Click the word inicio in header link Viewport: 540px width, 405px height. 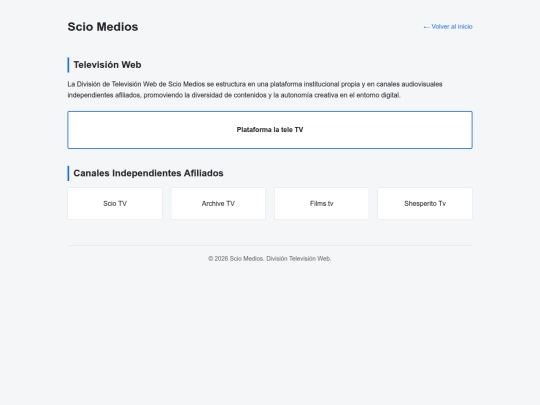click(x=465, y=27)
